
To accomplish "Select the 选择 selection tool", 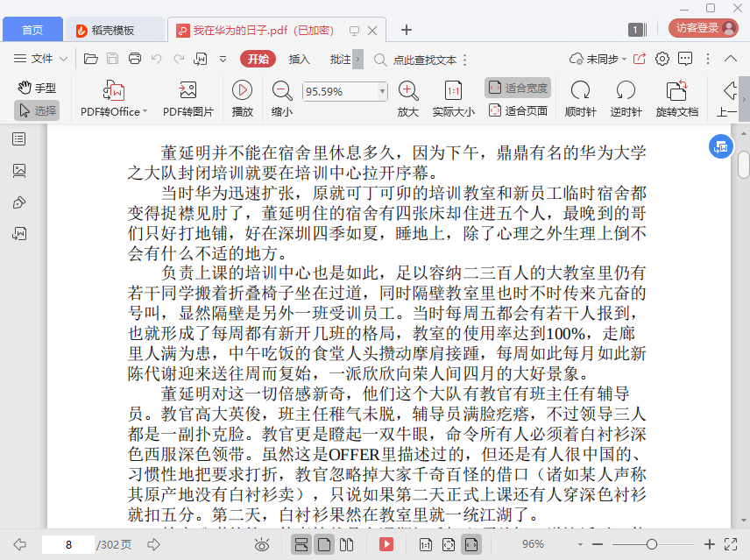I will [37, 110].
